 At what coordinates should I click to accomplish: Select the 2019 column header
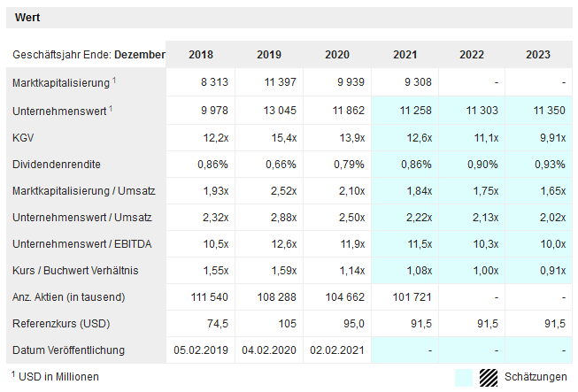tap(269, 55)
